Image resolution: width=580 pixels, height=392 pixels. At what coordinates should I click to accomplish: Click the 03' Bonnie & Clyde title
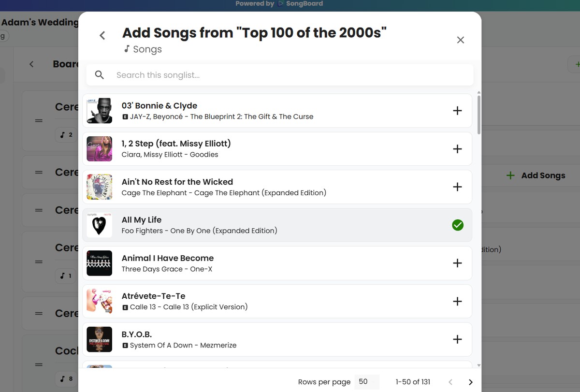click(159, 105)
